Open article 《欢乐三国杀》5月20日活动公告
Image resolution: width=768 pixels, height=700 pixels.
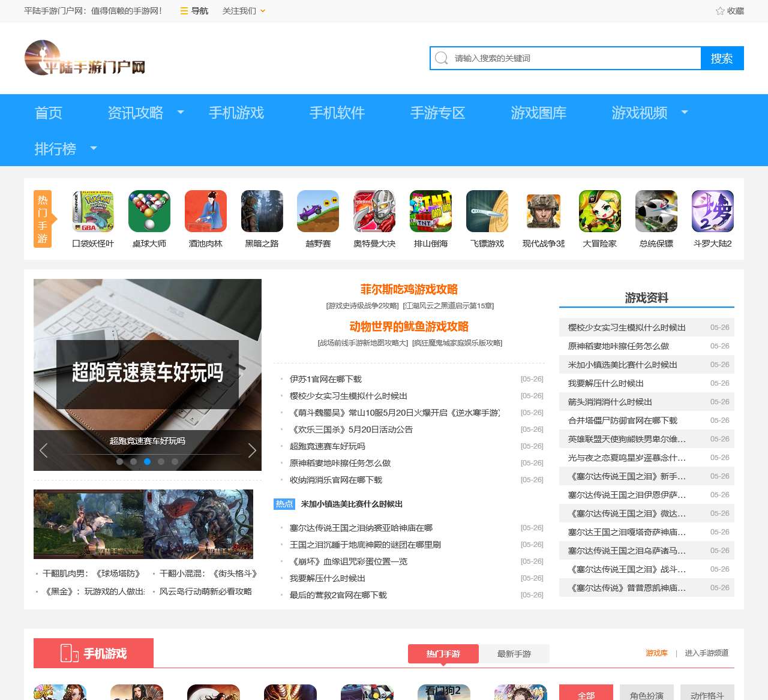351,429
